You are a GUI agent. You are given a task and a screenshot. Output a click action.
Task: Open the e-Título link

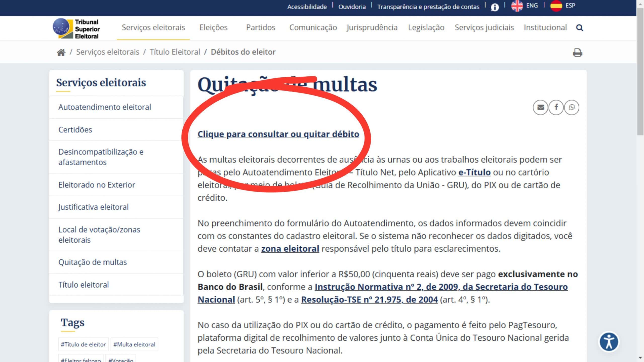(x=474, y=172)
